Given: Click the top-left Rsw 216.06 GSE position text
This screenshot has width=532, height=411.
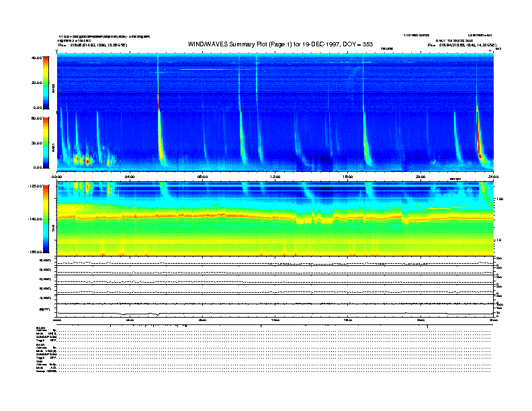Looking at the screenshot, I should 93,45.
